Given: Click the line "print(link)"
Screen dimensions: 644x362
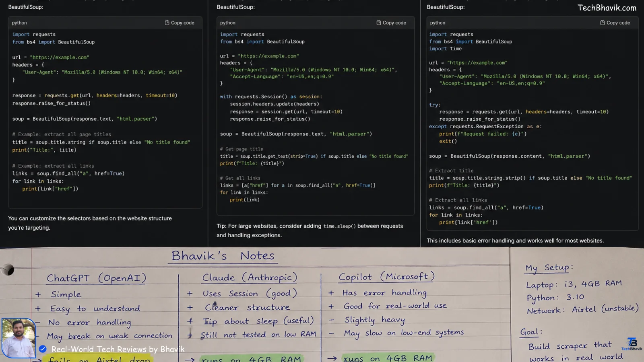Looking at the screenshot, I should coord(245,200).
